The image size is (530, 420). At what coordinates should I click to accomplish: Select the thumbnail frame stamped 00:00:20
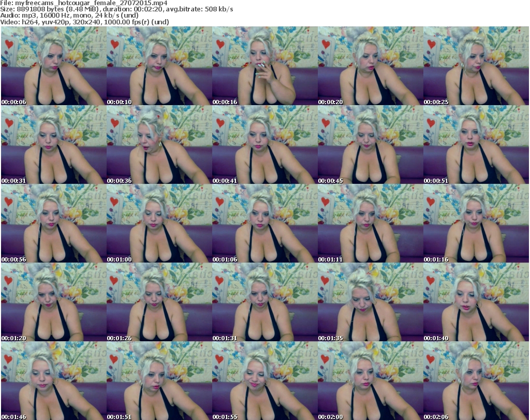(370, 66)
